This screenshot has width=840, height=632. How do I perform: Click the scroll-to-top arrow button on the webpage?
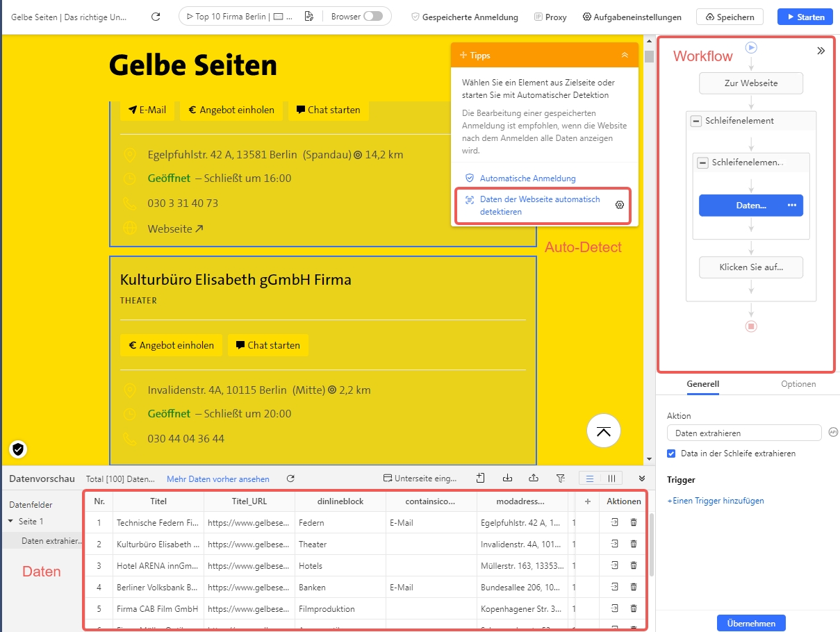pyautogui.click(x=604, y=431)
